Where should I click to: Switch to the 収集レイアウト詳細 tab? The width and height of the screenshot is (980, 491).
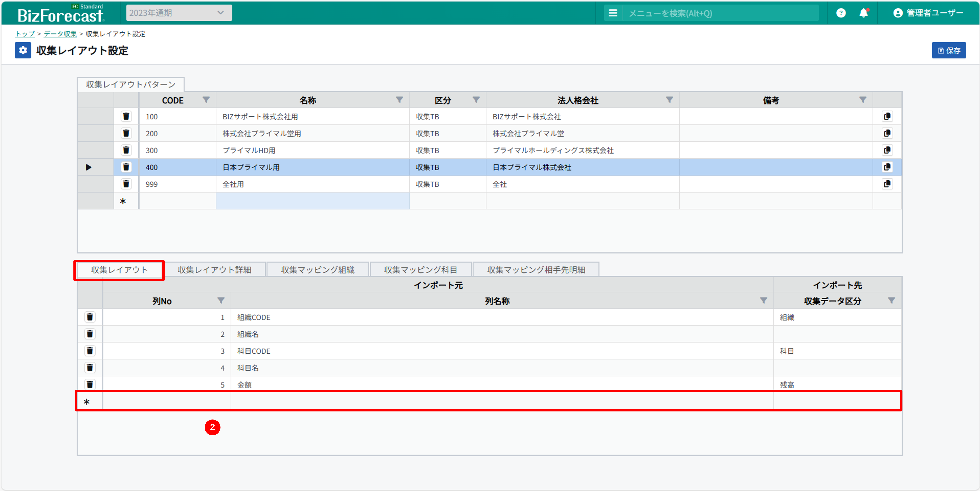pos(215,269)
